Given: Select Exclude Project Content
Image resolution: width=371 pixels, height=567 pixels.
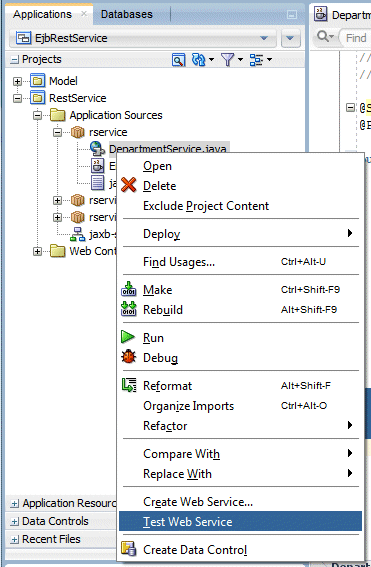Looking at the screenshot, I should pyautogui.click(x=240, y=206).
